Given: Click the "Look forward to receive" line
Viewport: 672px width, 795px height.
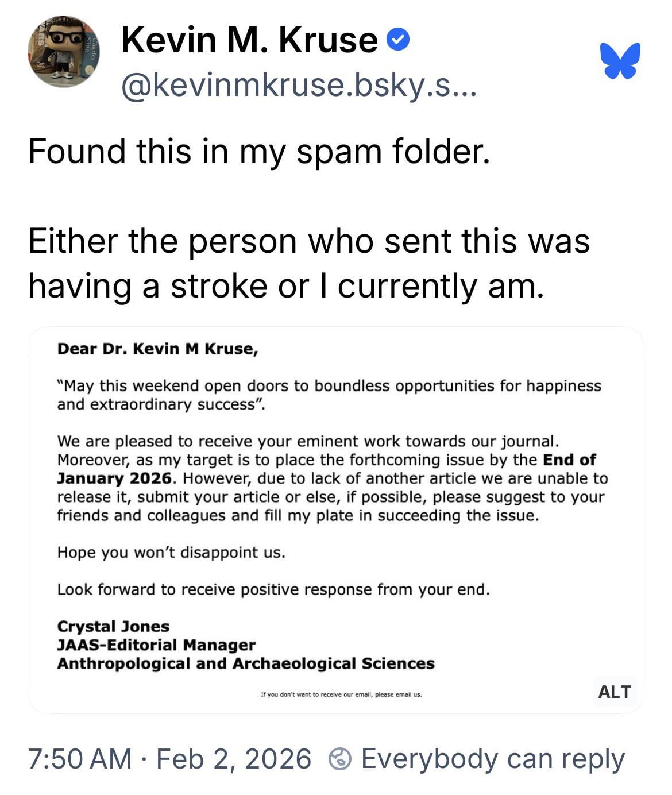Looking at the screenshot, I should [x=273, y=589].
